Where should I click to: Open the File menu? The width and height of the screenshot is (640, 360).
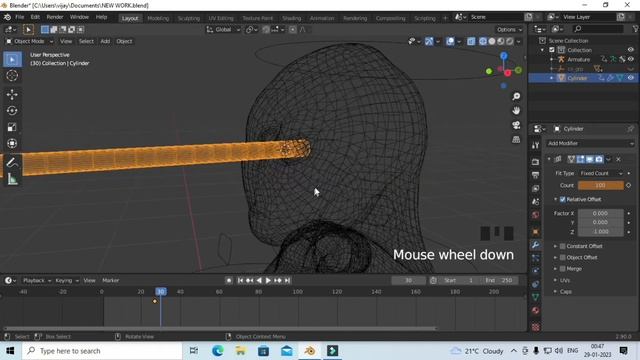(x=20, y=17)
